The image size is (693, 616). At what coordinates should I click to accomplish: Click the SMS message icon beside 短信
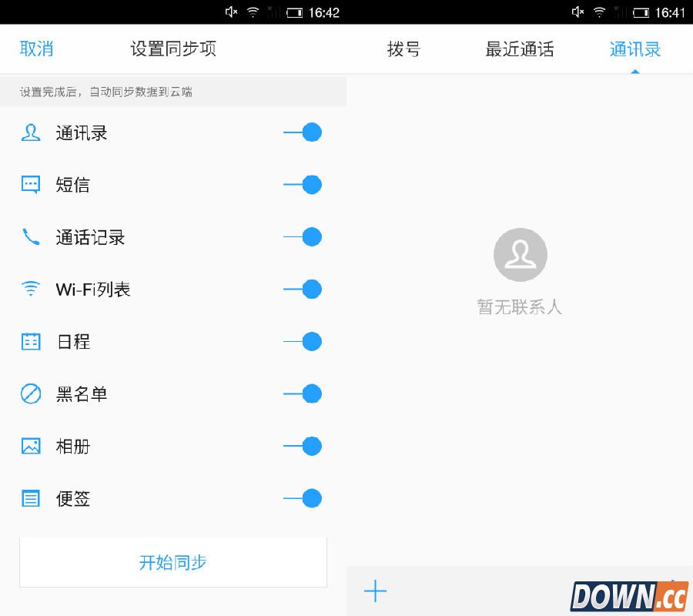click(x=30, y=185)
